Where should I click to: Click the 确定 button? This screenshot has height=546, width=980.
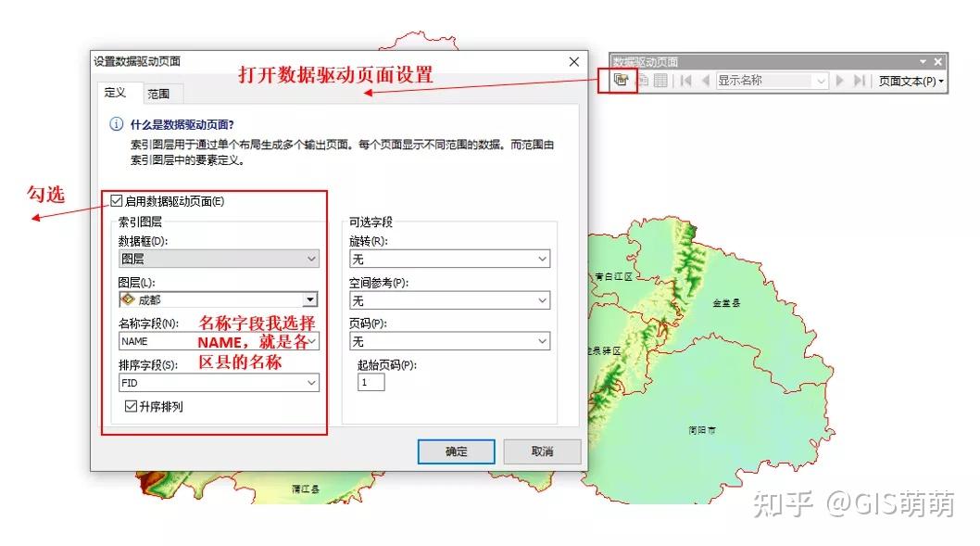456,451
